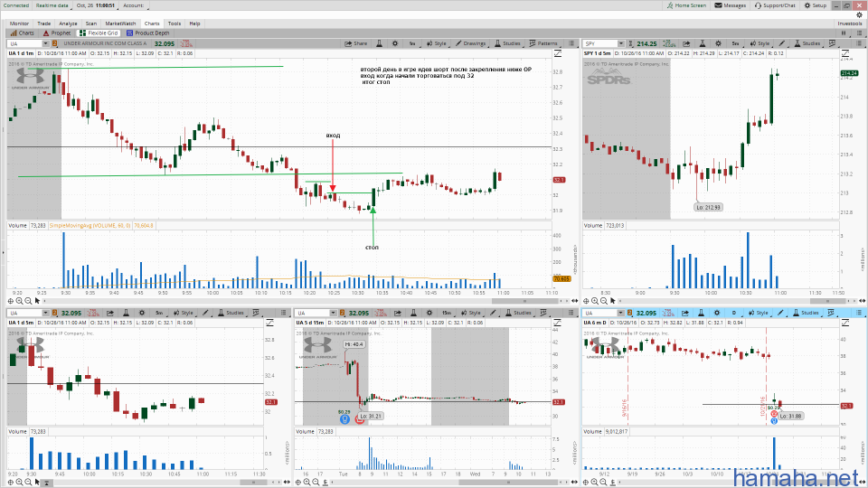Zoom out on UA 1m chart
The image size is (868, 488).
(x=28, y=301)
